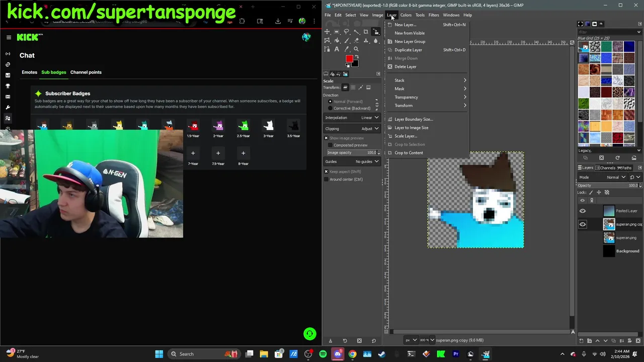644x362 pixels.
Task: Create a new layer from Layers panel bottom
Action: [x=581, y=341]
